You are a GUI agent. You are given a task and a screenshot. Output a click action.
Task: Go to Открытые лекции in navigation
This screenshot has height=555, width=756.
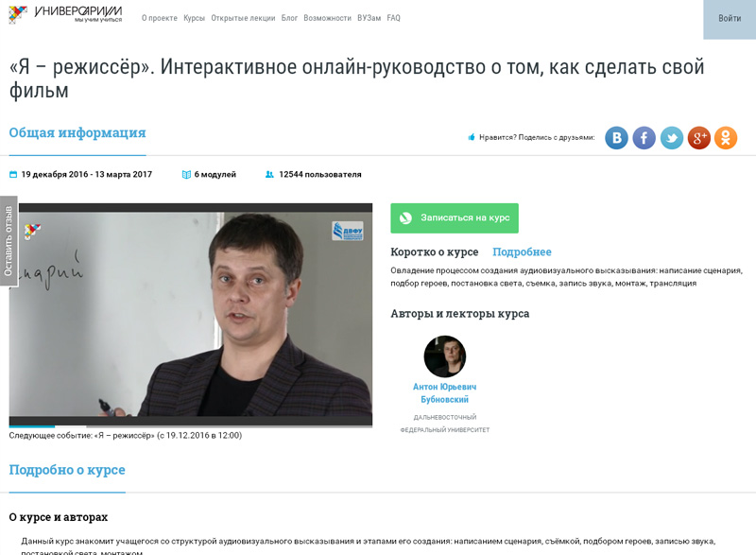(243, 18)
